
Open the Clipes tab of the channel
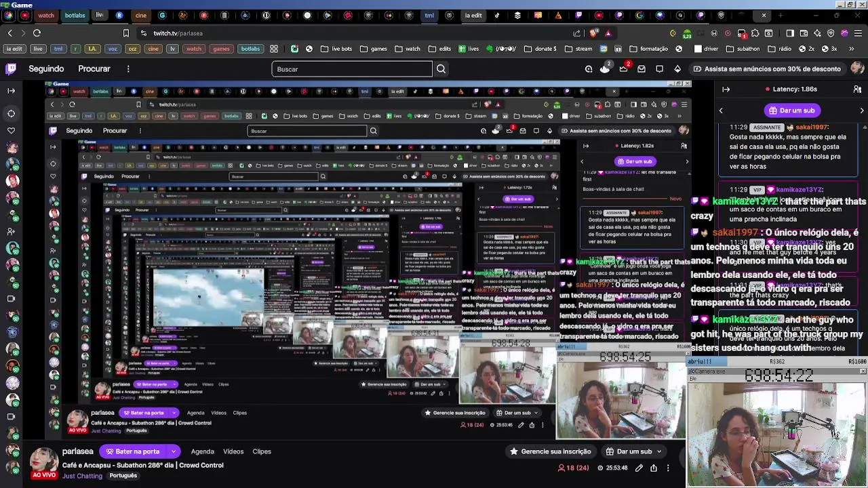tap(262, 451)
